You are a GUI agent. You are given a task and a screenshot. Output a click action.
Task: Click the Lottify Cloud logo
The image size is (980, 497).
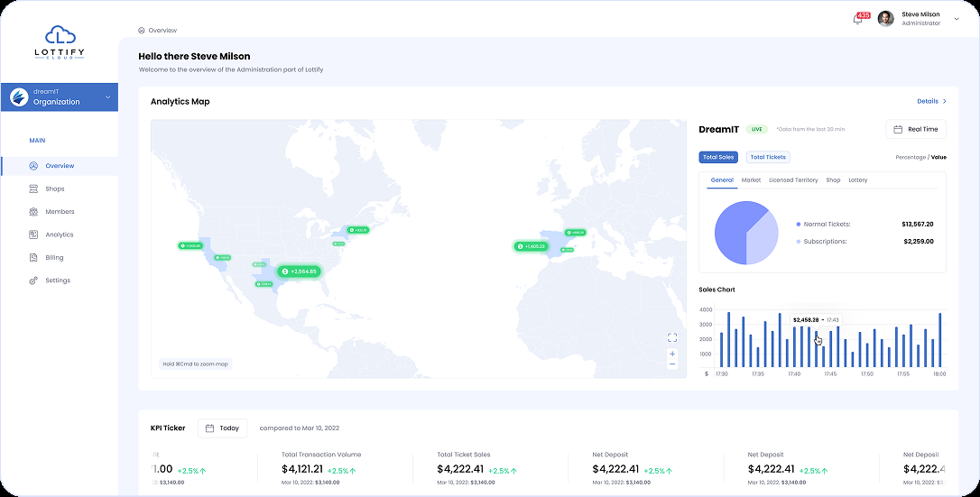tap(60, 42)
